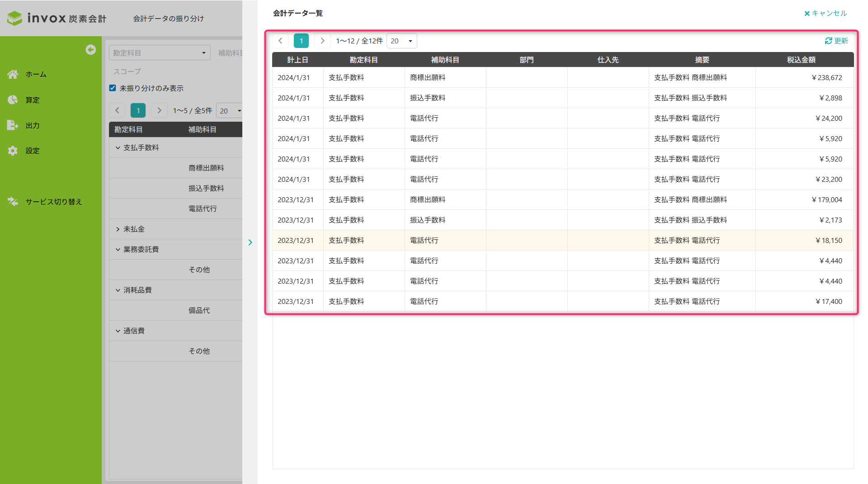The image size is (868, 484).
Task: Collapse the 支払手数料 tree group
Action: click(118, 148)
